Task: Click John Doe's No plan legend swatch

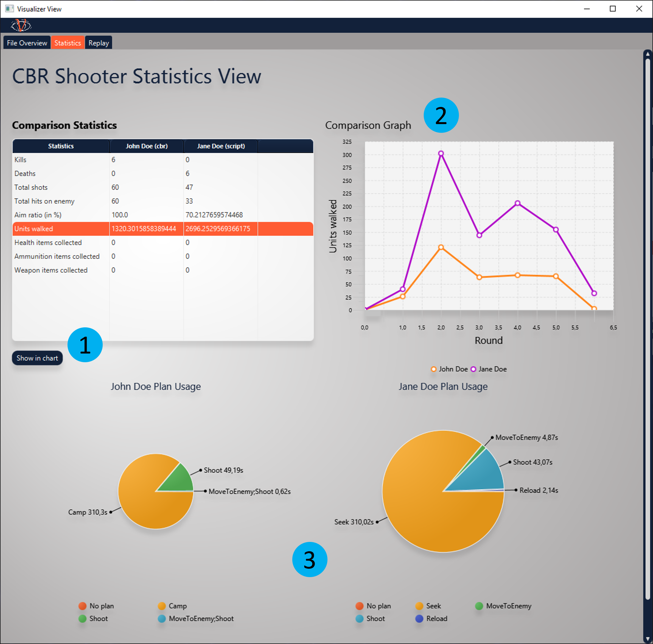Action: tap(82, 606)
